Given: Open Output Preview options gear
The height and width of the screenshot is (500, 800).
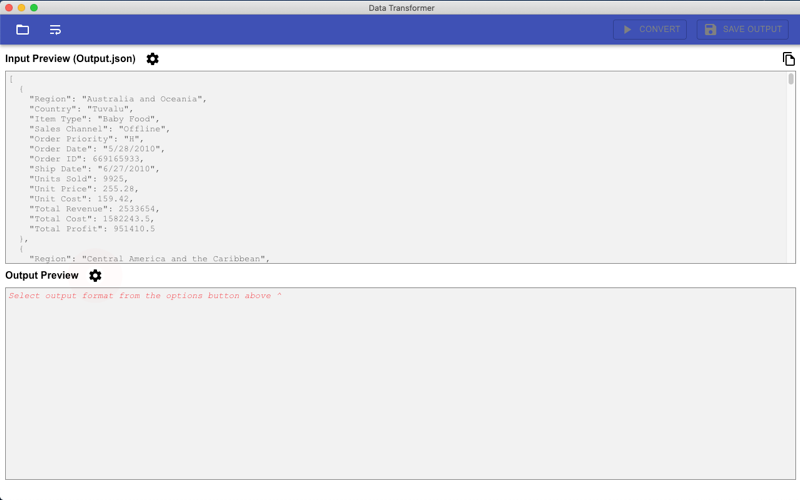Looking at the screenshot, I should [x=95, y=276].
